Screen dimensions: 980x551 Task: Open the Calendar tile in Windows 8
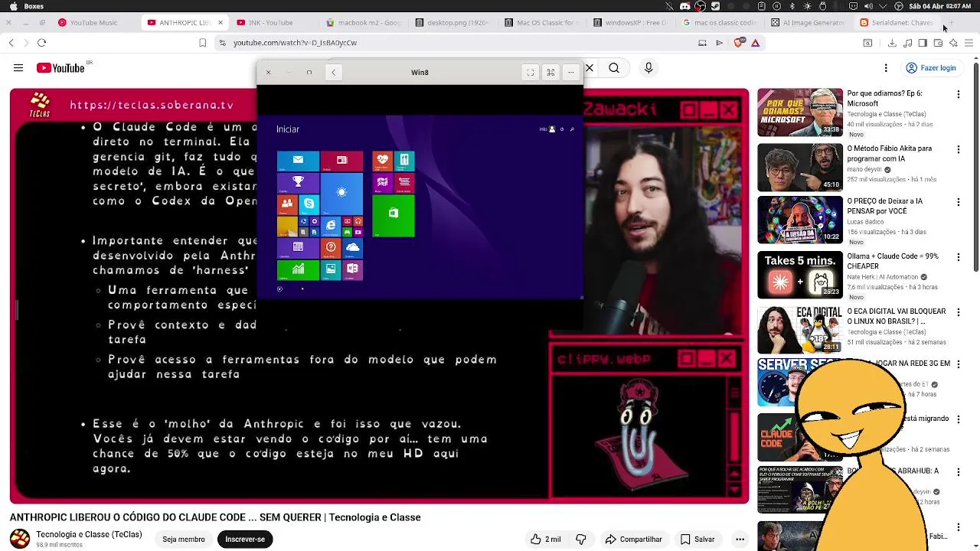(298, 247)
